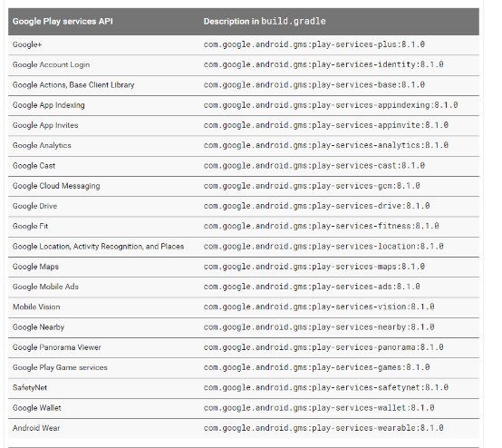The height and width of the screenshot is (448, 502).
Task: Select the play-services-ads:8.1.0 dependency text
Action: tap(312, 287)
